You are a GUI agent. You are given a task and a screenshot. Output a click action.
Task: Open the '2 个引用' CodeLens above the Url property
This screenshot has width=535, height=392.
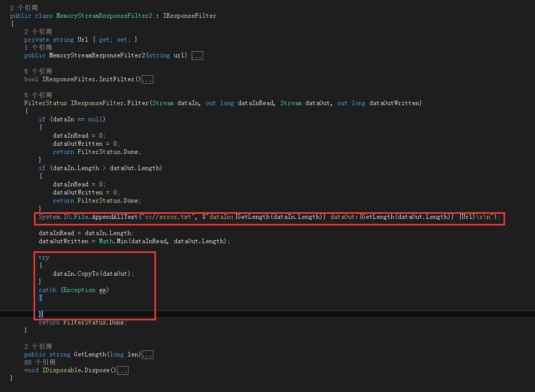38,31
